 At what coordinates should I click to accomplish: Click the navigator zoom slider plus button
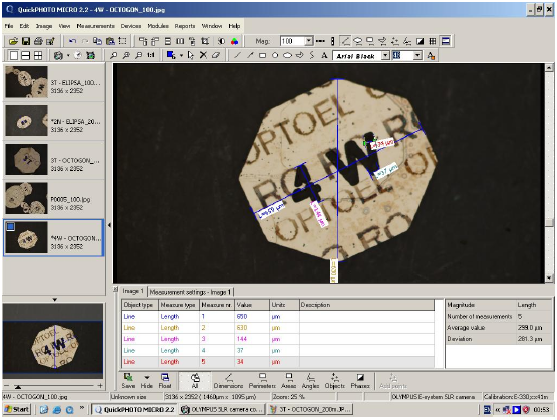(x=100, y=386)
